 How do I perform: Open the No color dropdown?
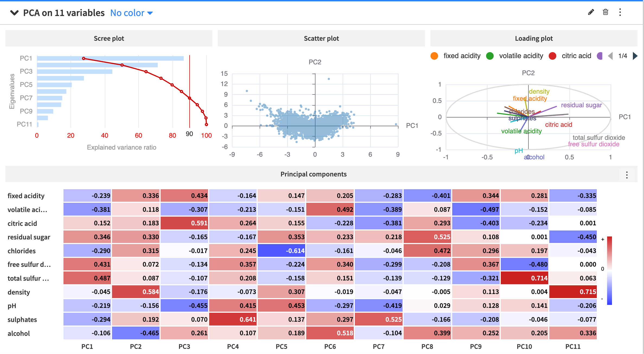click(131, 13)
